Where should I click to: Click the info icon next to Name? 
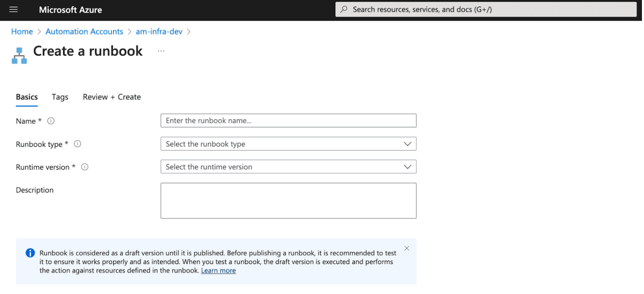51,121
